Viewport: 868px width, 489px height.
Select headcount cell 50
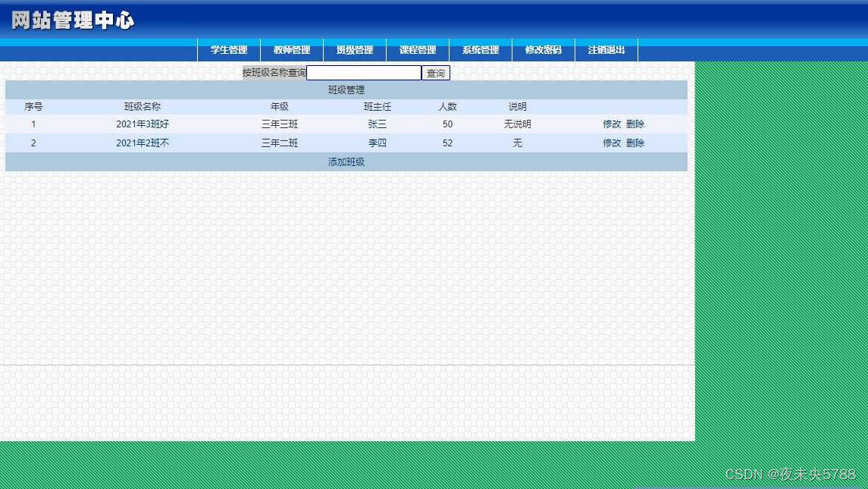click(447, 124)
